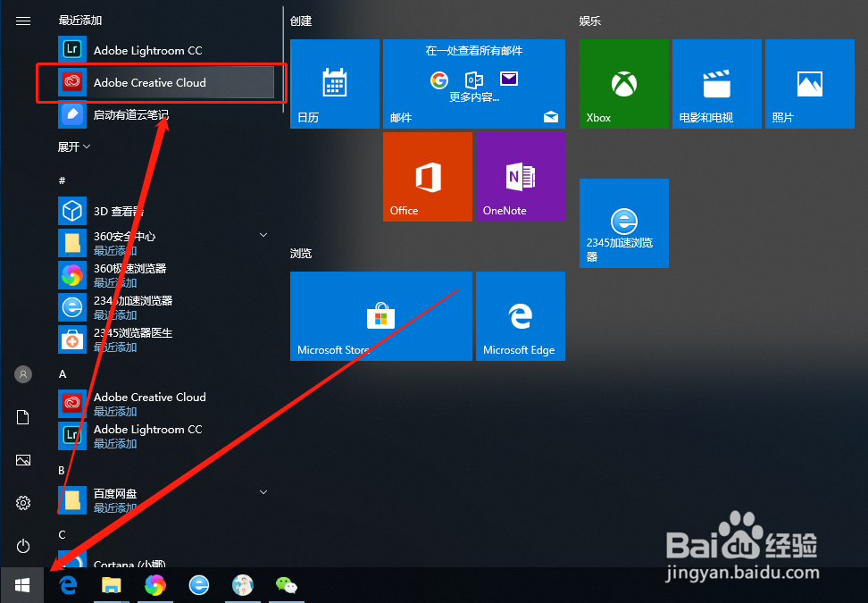Click the 创建 tile group header

point(301,21)
